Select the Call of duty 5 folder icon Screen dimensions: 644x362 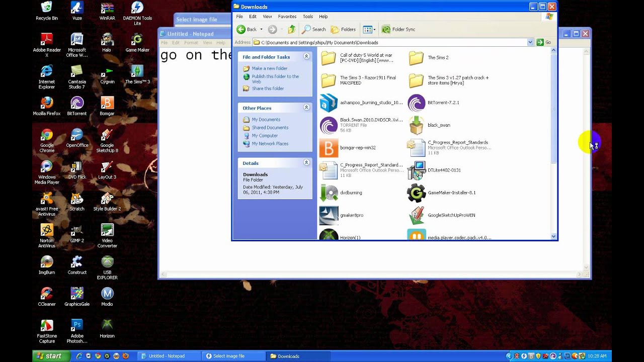click(x=329, y=58)
